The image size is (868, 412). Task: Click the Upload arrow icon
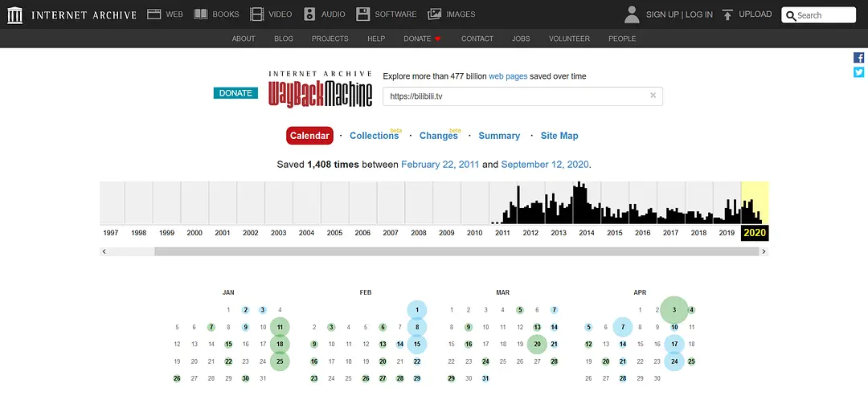tap(727, 14)
